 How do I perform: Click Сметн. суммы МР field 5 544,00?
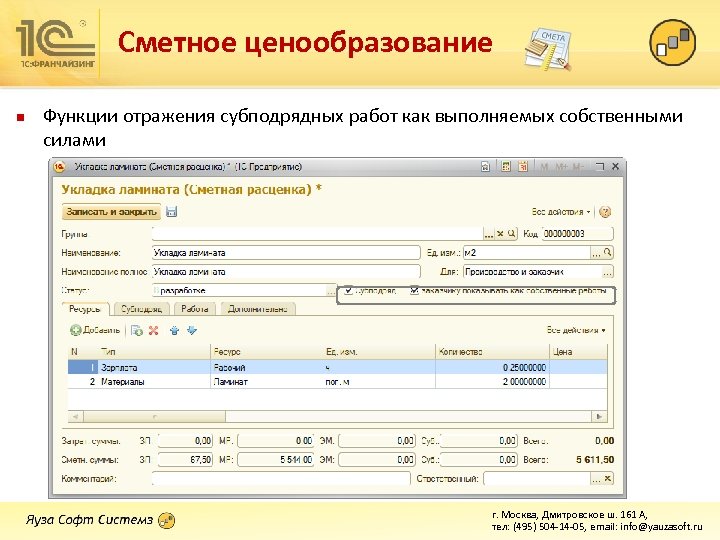[x=276, y=460]
